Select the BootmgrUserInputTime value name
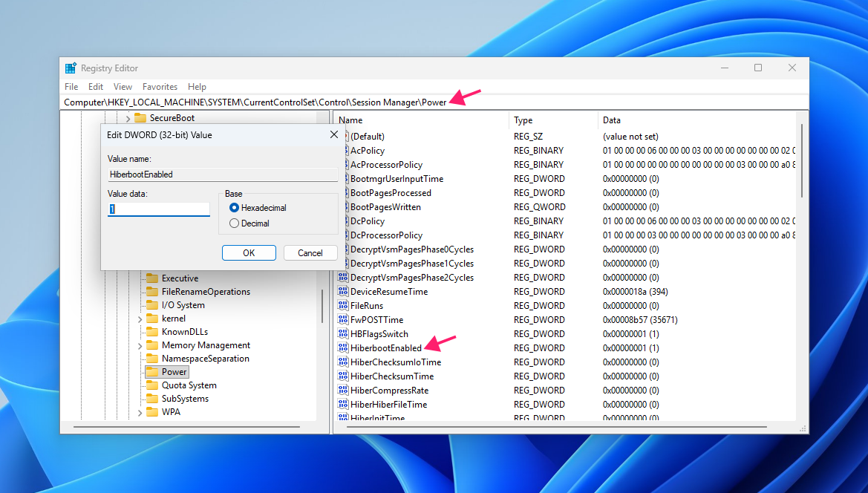The image size is (868, 493). coord(397,179)
